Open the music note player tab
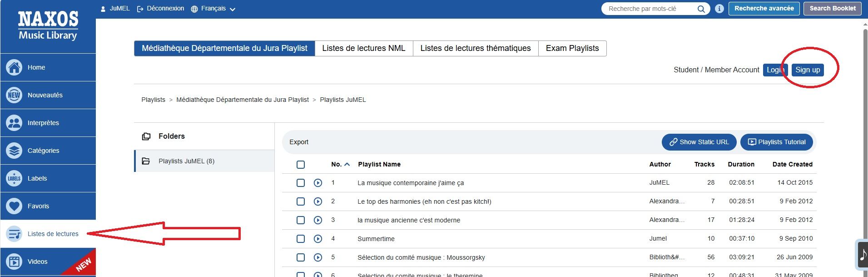Image resolution: width=868 pixels, height=277 pixels. point(862,254)
